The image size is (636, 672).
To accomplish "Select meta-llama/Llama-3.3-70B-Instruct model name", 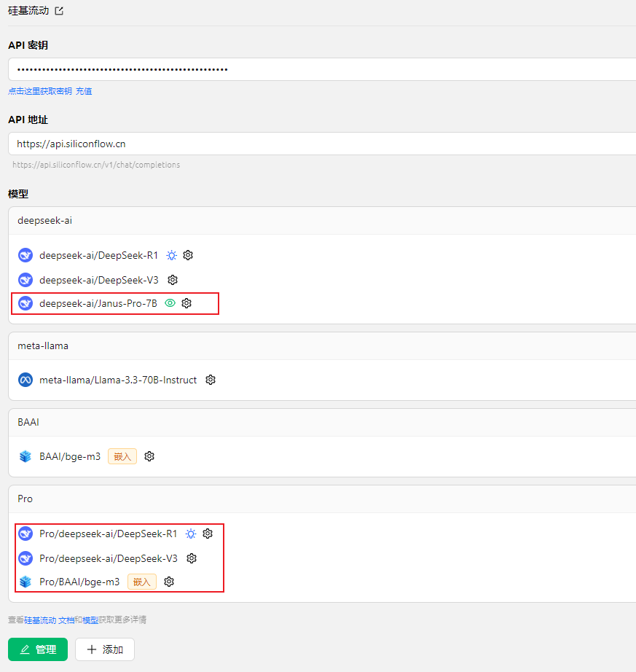I will pos(118,380).
